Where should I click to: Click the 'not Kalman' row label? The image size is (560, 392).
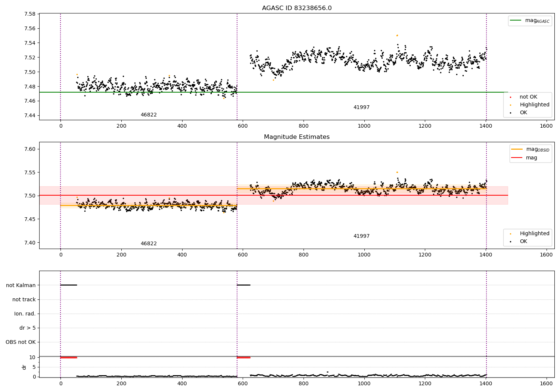pyautogui.click(x=21, y=285)
